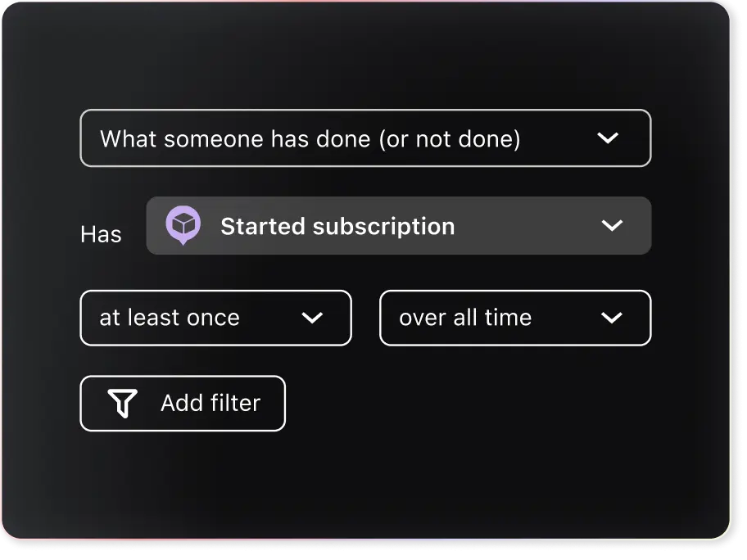Click the purple cube subscription icon
This screenshot has width=747, height=560.
(183, 225)
